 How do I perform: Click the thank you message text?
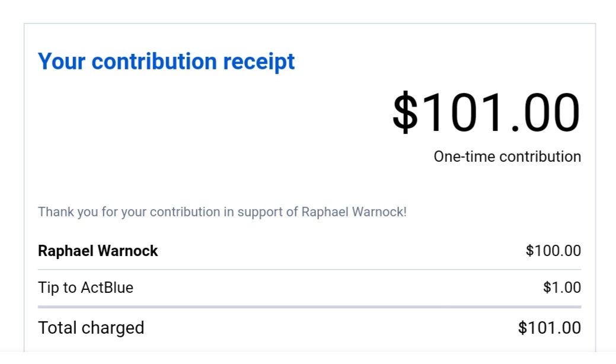click(x=222, y=212)
